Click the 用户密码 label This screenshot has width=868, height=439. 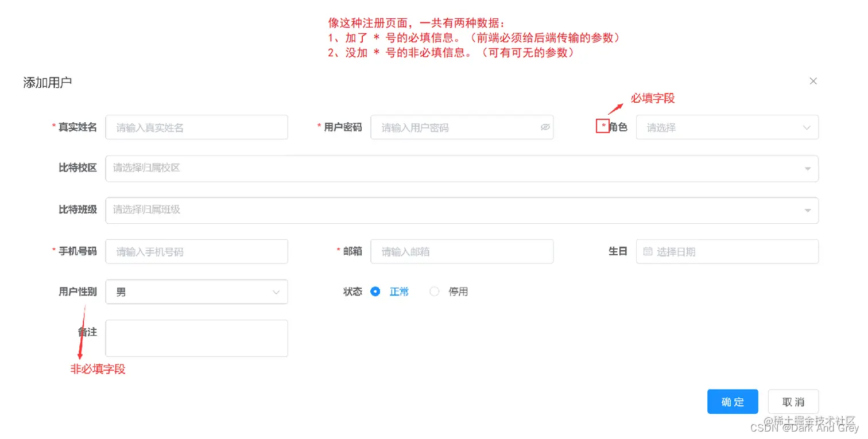coord(343,127)
